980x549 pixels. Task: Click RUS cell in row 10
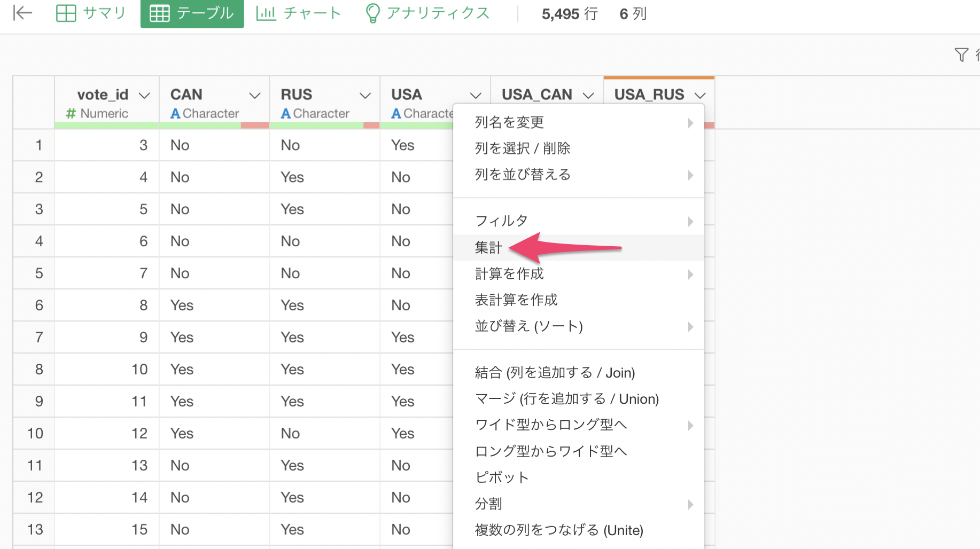[x=325, y=433]
